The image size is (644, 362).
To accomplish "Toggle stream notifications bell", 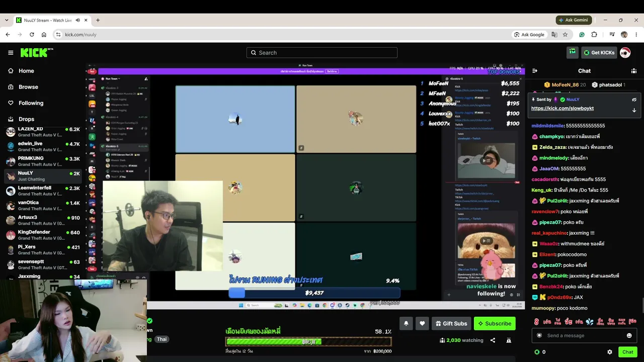I will pyautogui.click(x=406, y=323).
